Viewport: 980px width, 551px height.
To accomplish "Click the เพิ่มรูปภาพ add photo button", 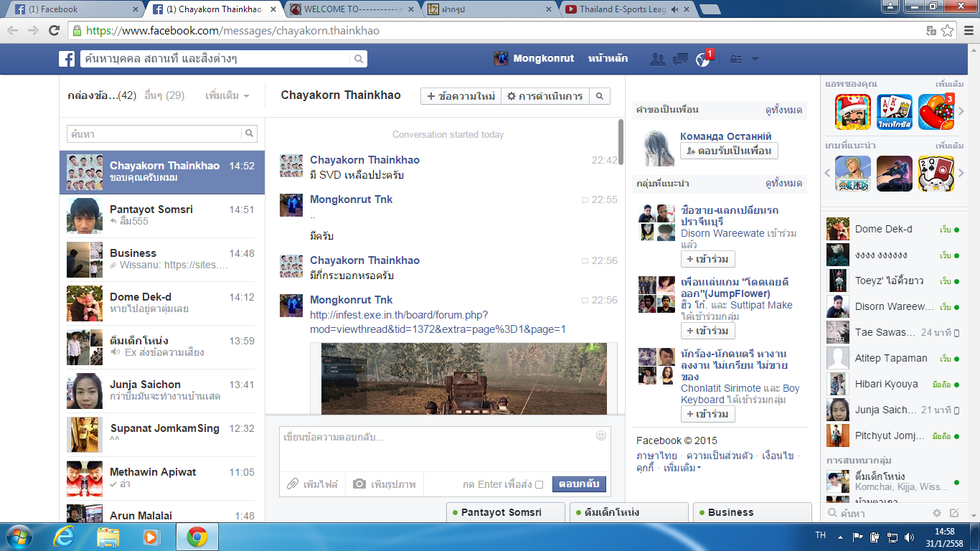I will [385, 484].
